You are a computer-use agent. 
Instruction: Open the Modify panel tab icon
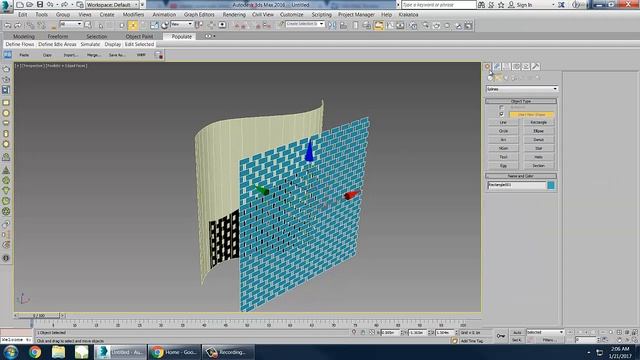pos(497,66)
